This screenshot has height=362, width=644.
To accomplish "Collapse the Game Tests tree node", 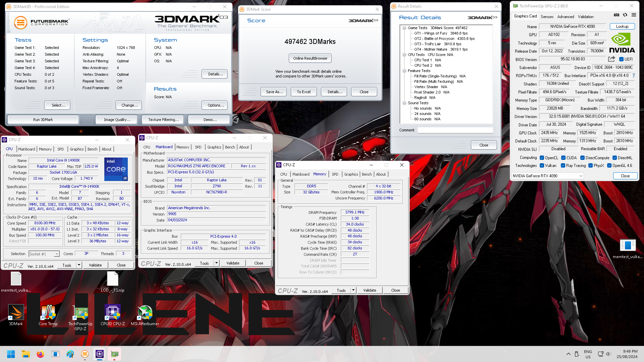I will pos(405,28).
